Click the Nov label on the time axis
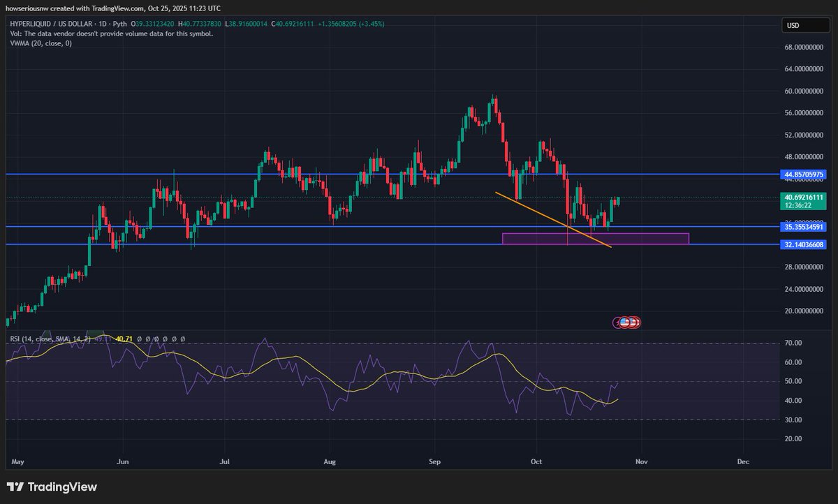 click(641, 462)
